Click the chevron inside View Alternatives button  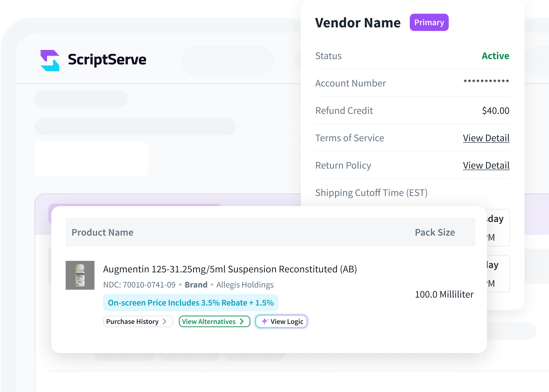(242, 321)
